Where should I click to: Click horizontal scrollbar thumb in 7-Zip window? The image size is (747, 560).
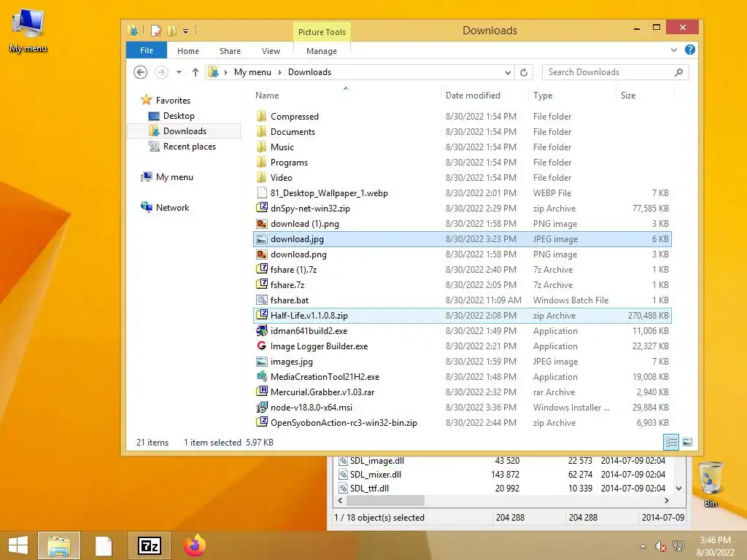pyautogui.click(x=385, y=501)
